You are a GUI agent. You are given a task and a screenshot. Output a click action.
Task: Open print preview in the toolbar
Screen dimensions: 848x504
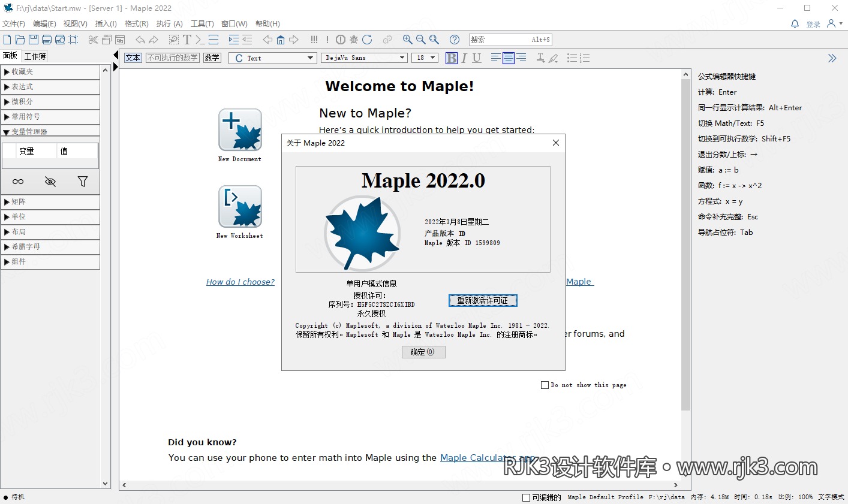(60, 40)
